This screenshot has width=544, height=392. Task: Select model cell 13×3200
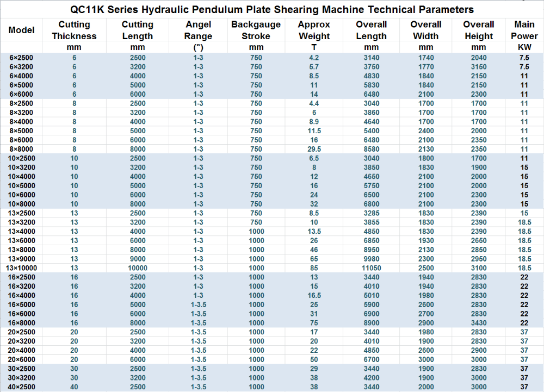click(x=21, y=222)
